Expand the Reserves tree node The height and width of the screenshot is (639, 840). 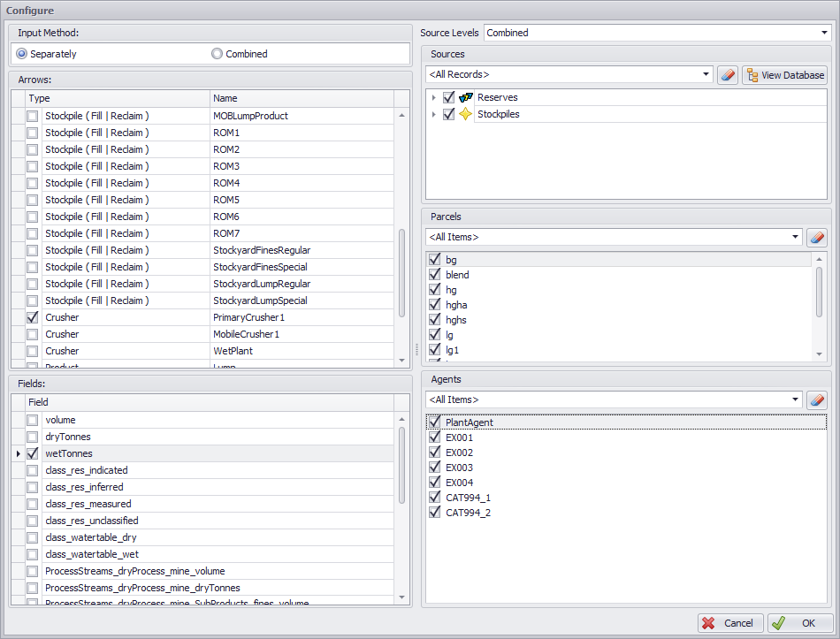pos(433,97)
